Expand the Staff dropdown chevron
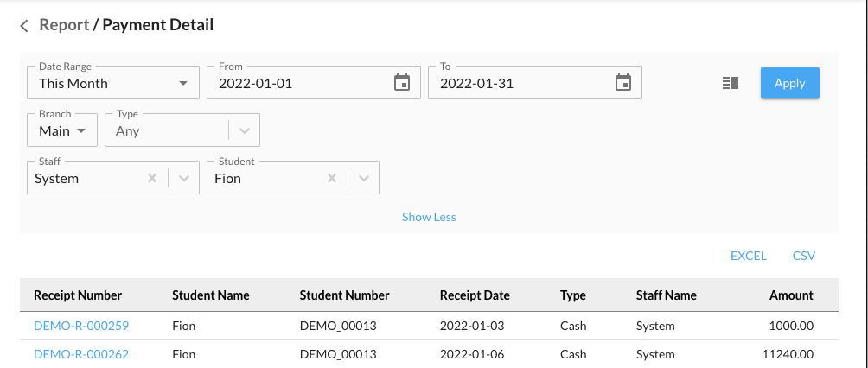868x368 pixels. tap(183, 178)
